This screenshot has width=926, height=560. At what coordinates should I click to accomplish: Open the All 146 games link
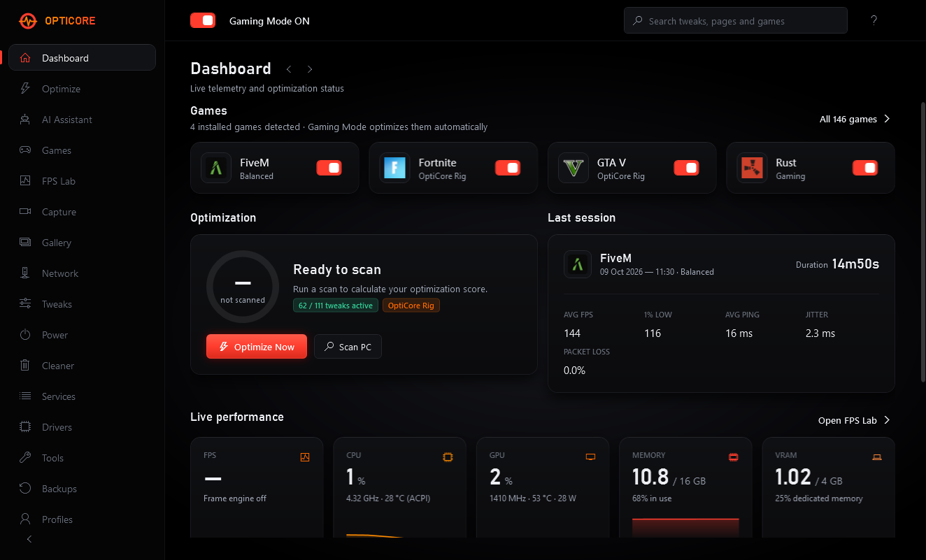[x=855, y=119]
